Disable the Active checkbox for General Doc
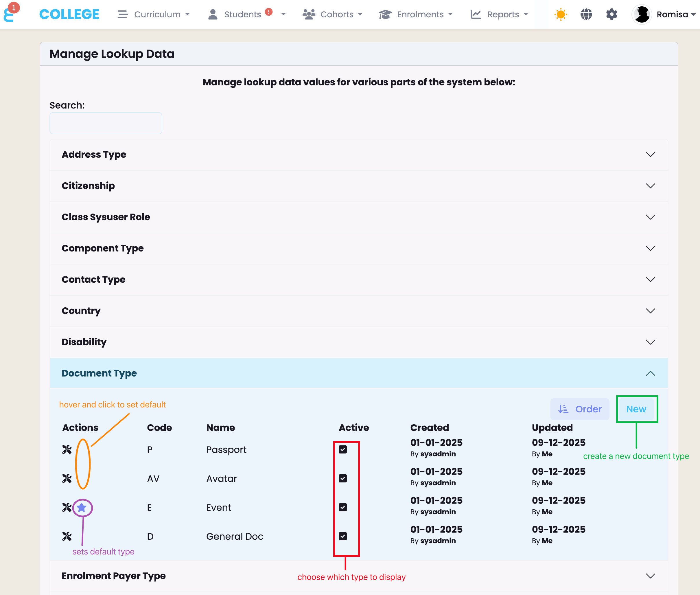The height and width of the screenshot is (595, 700). [x=342, y=536]
